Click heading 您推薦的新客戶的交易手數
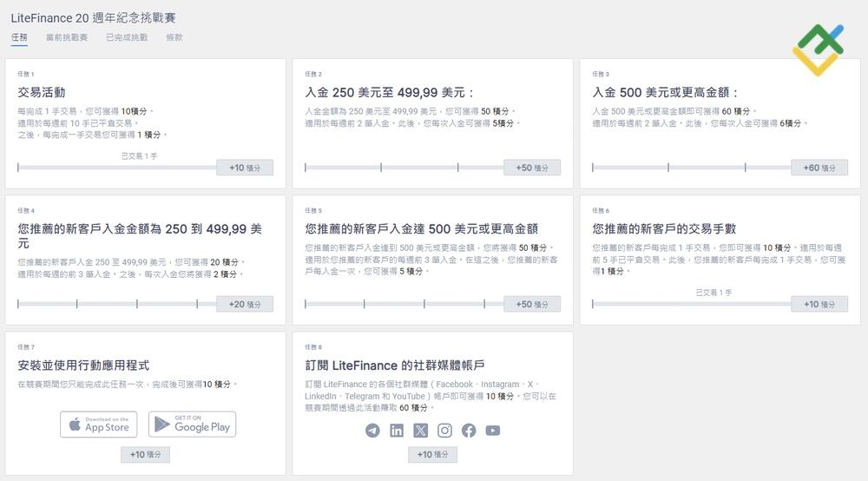This screenshot has height=481, width=868. 664,228
